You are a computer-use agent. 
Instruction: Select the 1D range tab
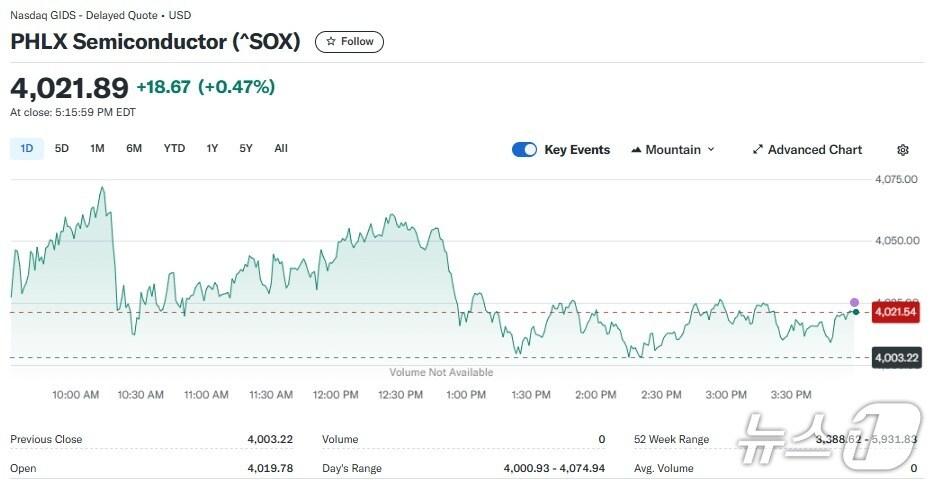[x=27, y=149]
